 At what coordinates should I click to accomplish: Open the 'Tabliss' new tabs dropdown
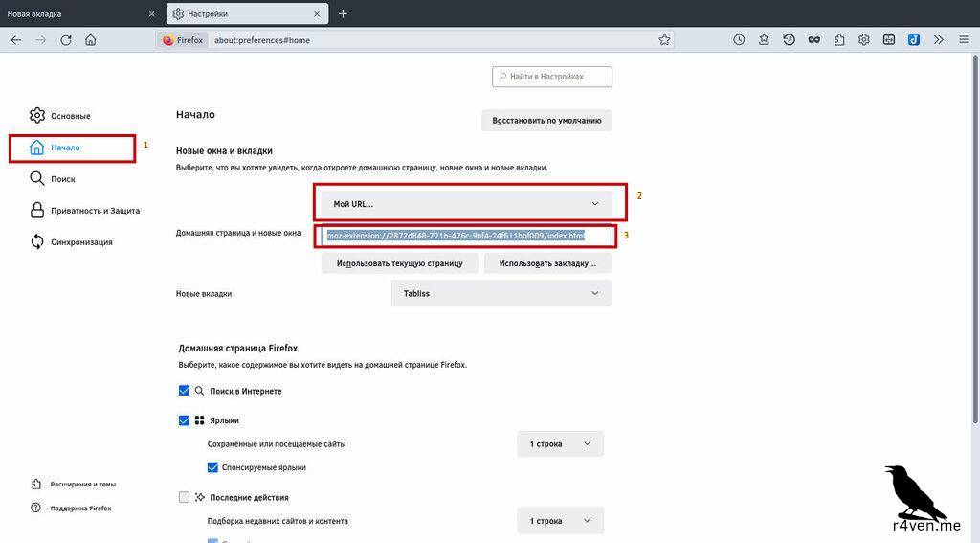[x=501, y=293]
